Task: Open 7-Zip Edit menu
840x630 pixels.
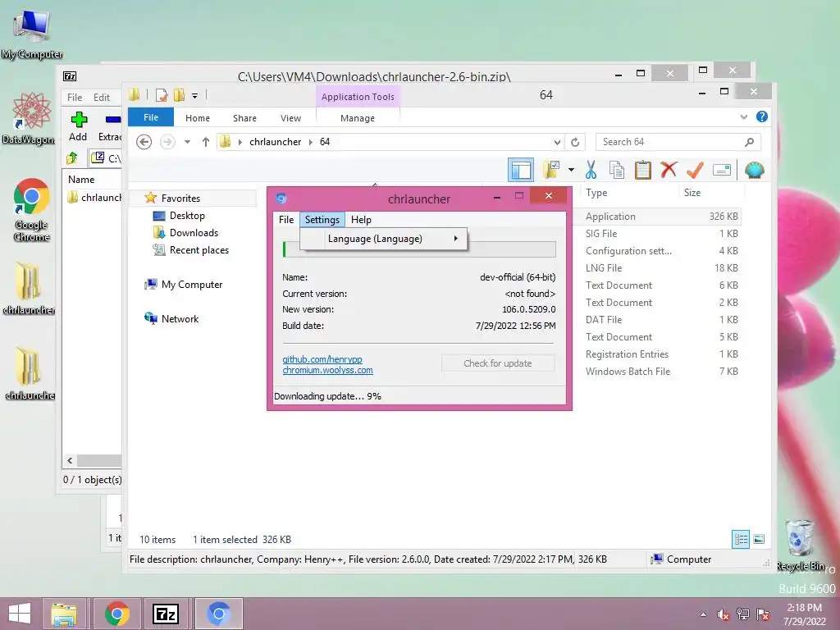Action: pyautogui.click(x=101, y=98)
